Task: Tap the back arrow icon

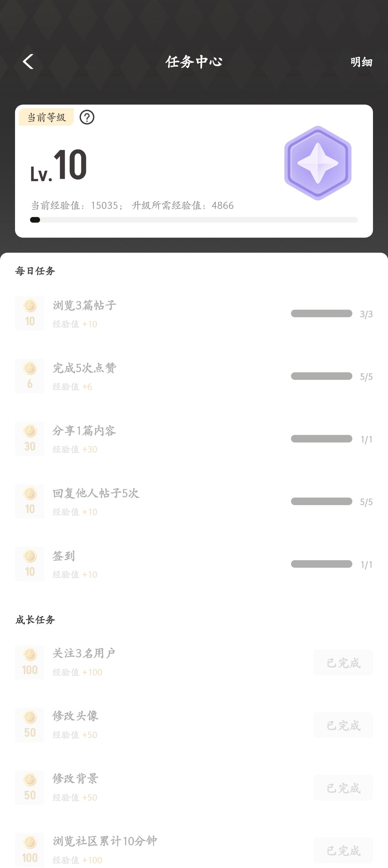Action: coord(28,62)
